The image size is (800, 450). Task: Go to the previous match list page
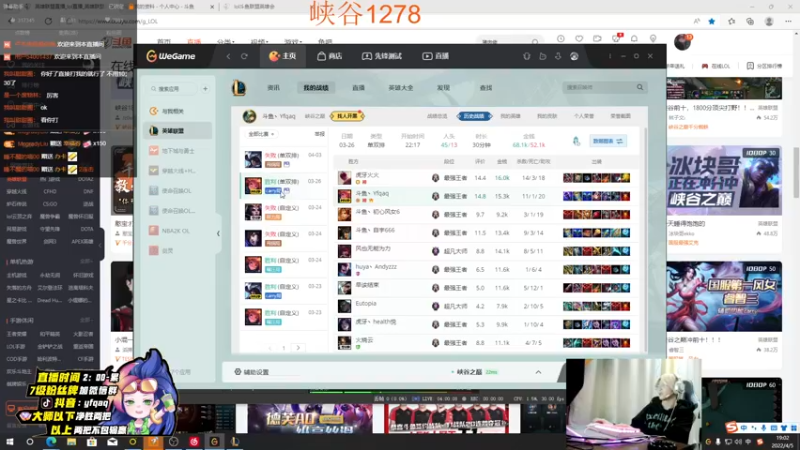(270, 348)
